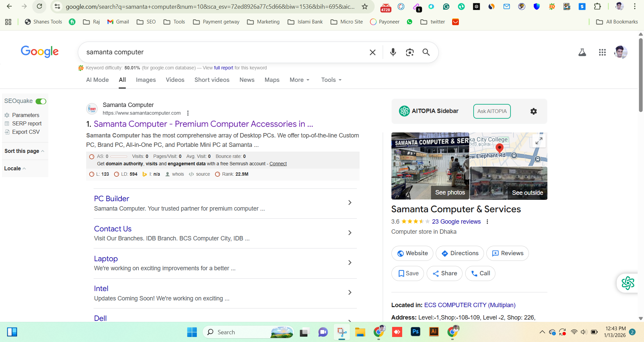Click the scrollbar down arrow

pyautogui.click(x=641, y=319)
